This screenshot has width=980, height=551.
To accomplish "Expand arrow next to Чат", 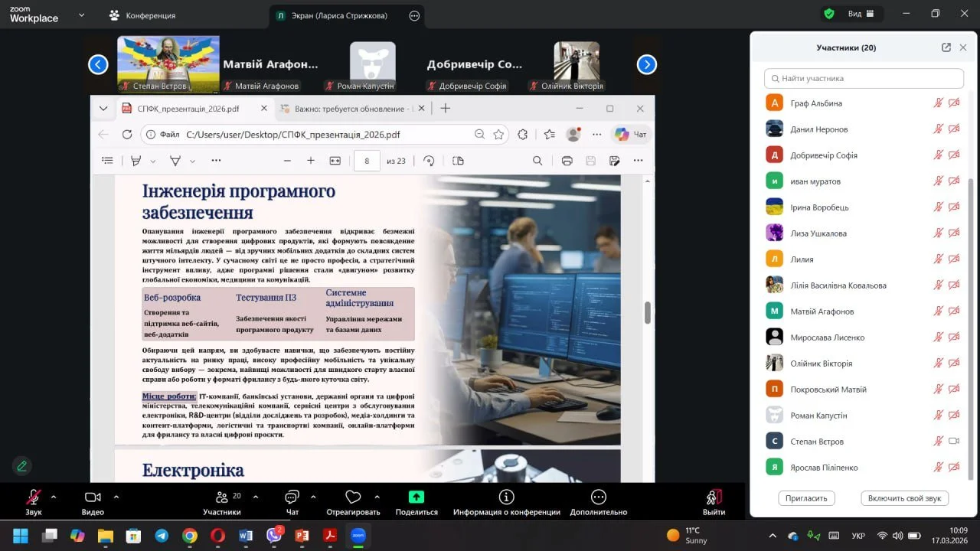I will [x=313, y=497].
